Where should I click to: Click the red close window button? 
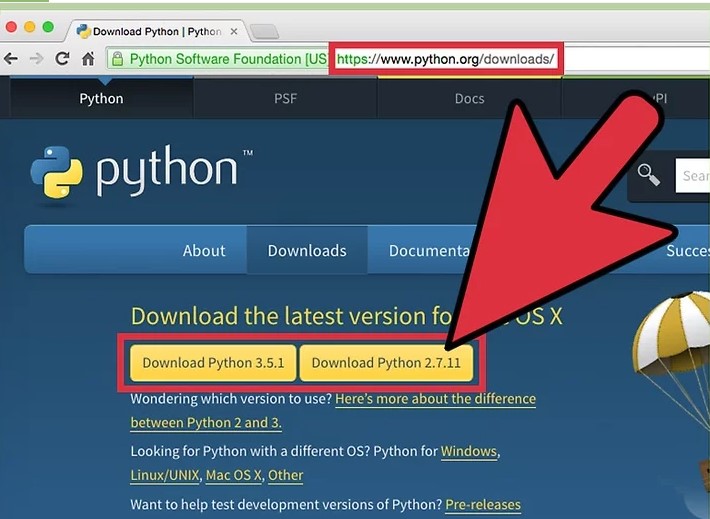point(11,27)
